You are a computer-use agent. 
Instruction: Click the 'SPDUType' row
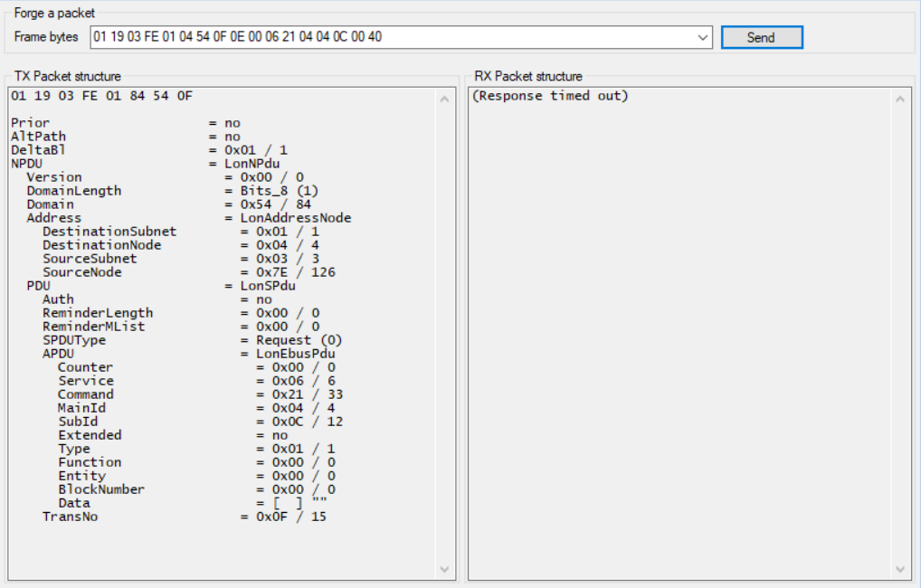pyautogui.click(x=192, y=339)
